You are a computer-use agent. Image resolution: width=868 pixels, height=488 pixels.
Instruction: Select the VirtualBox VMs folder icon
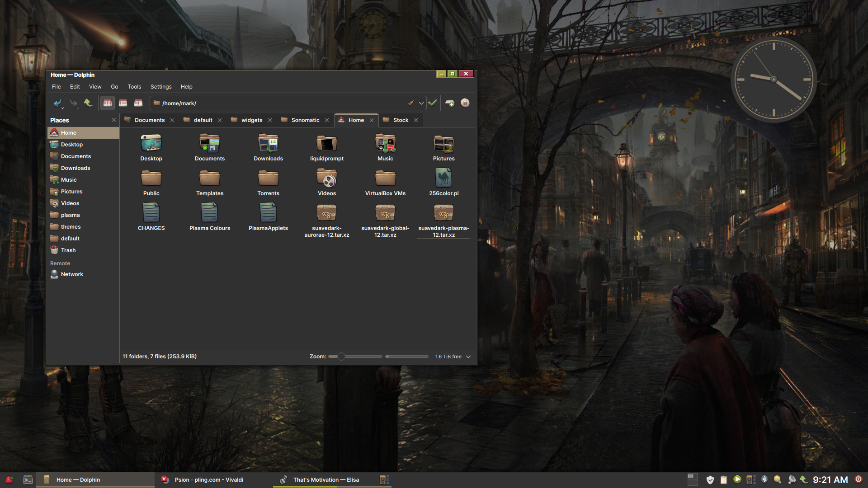click(385, 178)
